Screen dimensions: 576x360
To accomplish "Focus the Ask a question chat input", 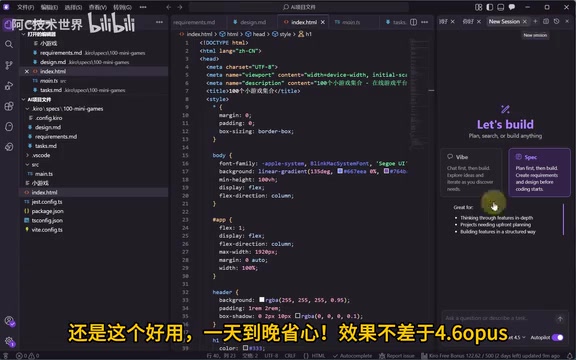I will [498, 318].
